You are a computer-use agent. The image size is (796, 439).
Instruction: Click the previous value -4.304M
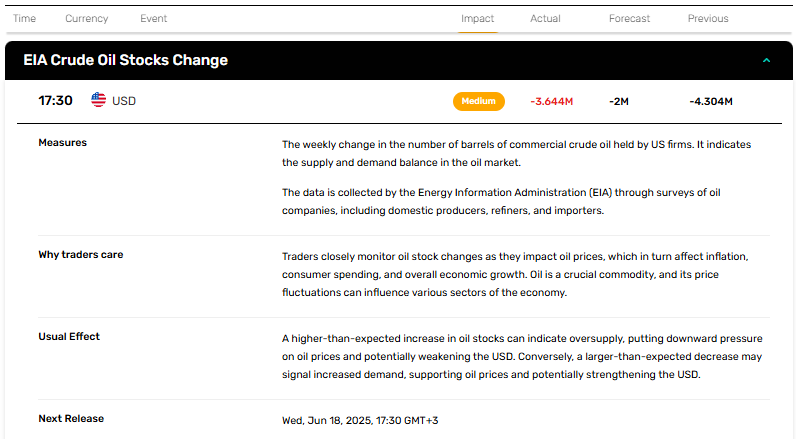click(x=711, y=102)
